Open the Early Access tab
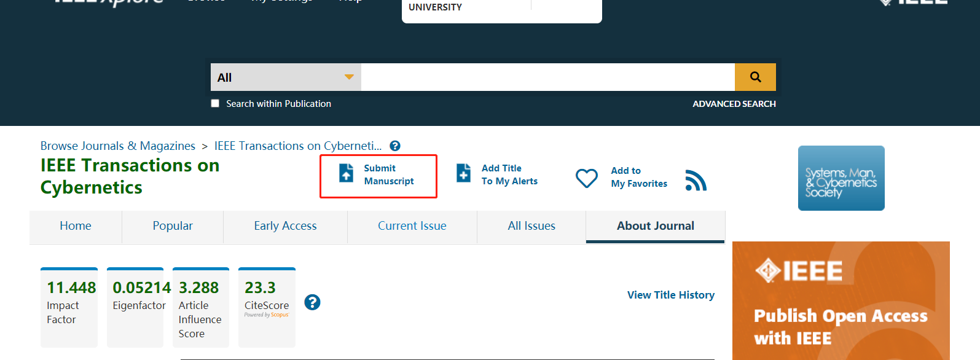This screenshot has width=980, height=360. [286, 226]
